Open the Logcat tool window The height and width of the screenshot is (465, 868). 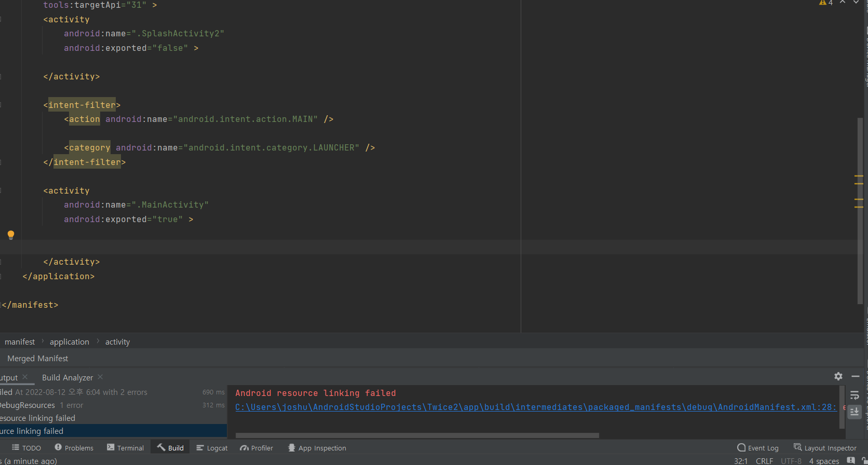[x=212, y=448]
